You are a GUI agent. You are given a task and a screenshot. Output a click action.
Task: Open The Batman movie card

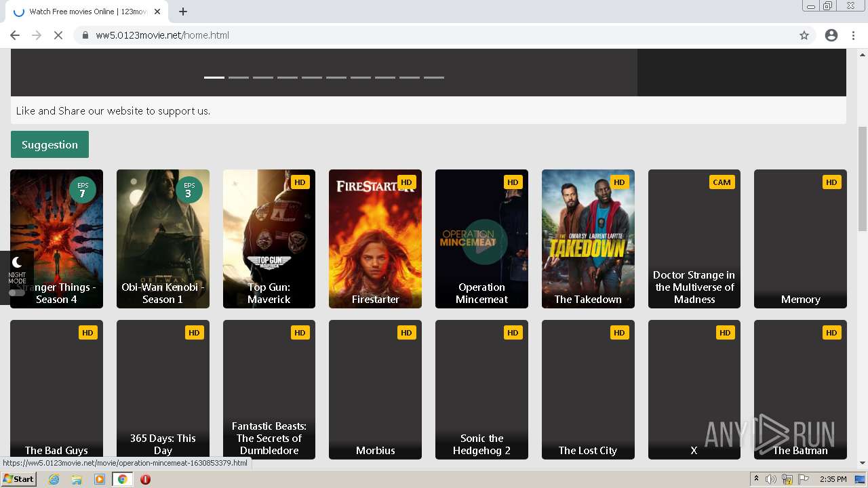click(x=800, y=390)
